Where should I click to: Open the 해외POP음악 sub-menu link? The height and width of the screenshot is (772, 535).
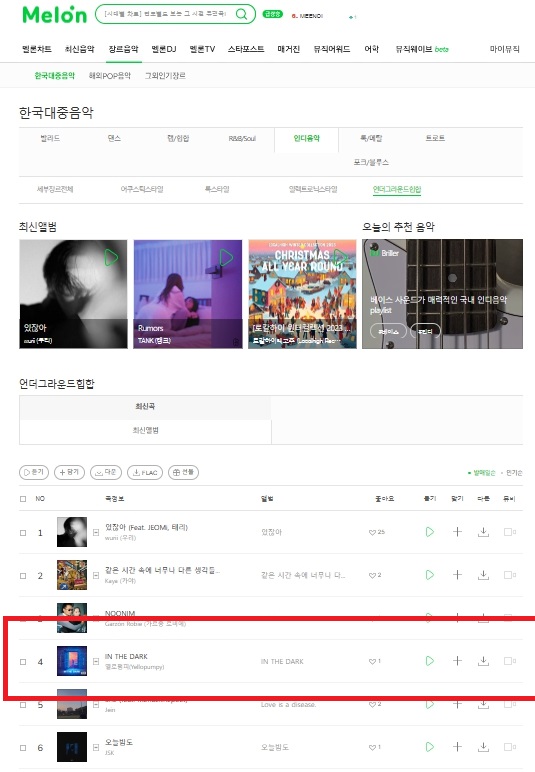coord(110,75)
